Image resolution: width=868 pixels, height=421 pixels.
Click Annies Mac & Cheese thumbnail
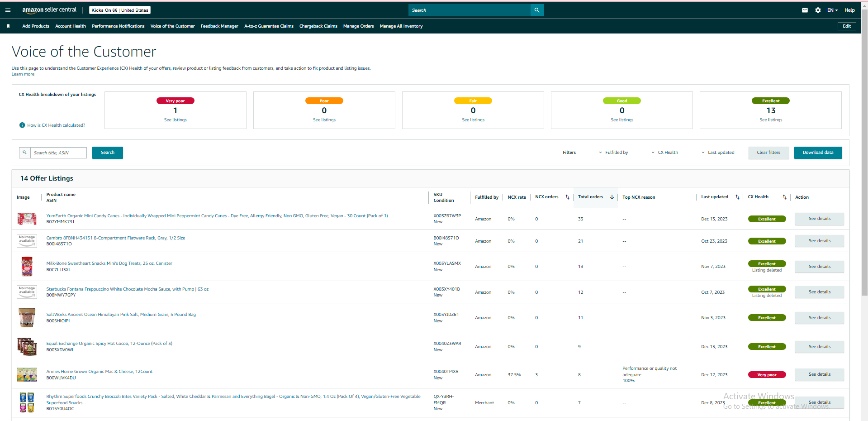click(27, 375)
